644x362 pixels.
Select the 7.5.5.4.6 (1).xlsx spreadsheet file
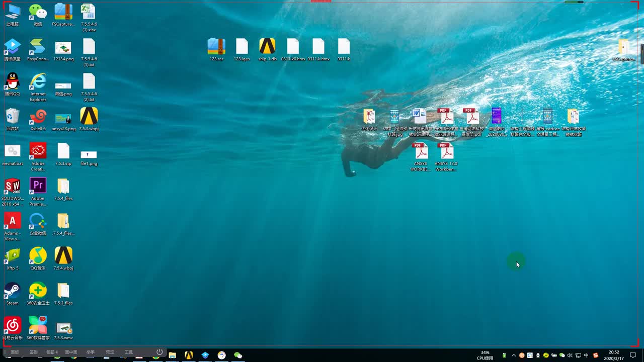pyautogui.click(x=89, y=18)
